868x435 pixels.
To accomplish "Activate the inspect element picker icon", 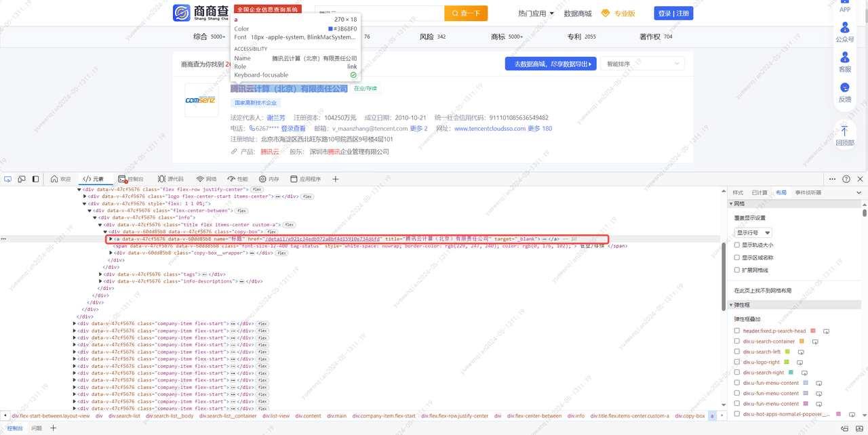I will [x=8, y=179].
